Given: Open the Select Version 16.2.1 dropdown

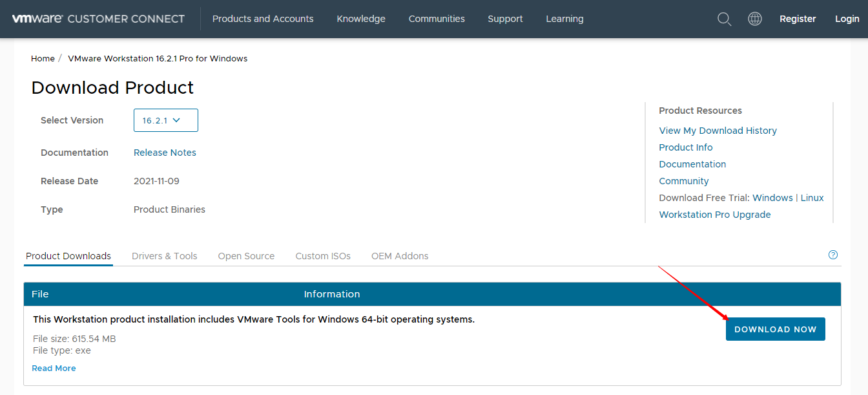Looking at the screenshot, I should [x=166, y=120].
